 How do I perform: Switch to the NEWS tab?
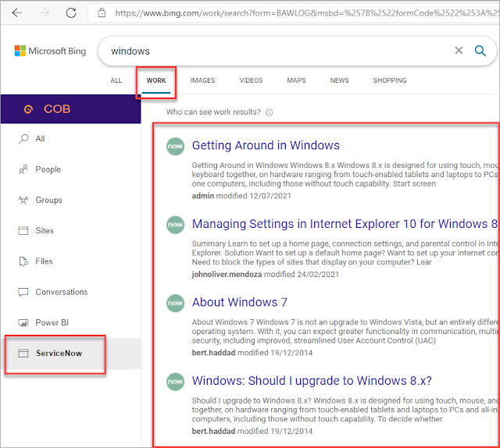[339, 80]
